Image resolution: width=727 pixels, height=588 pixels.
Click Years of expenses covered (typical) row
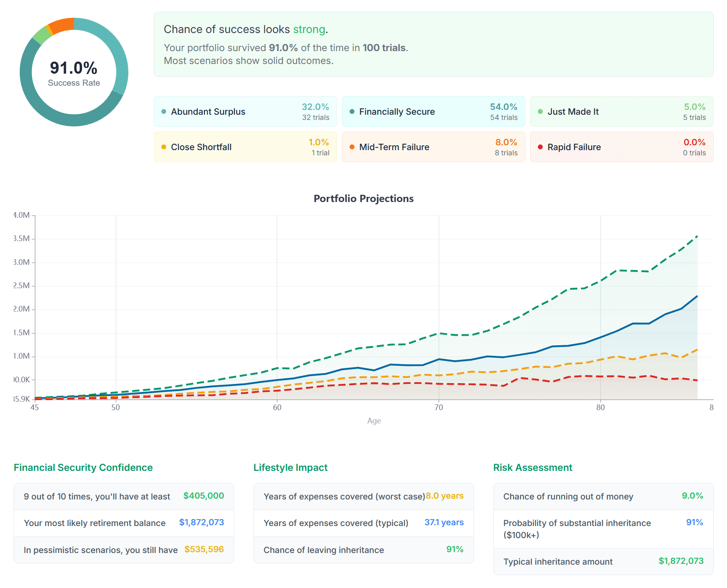pyautogui.click(x=363, y=523)
